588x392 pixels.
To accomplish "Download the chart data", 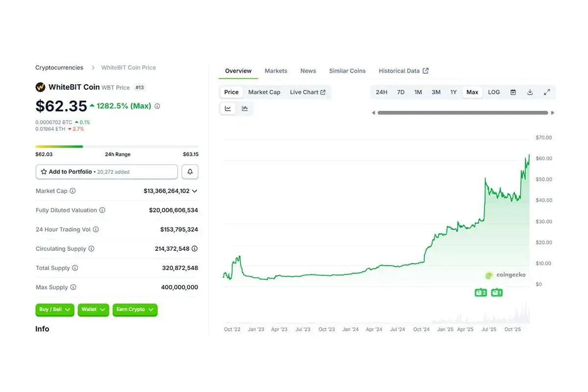I will [530, 92].
